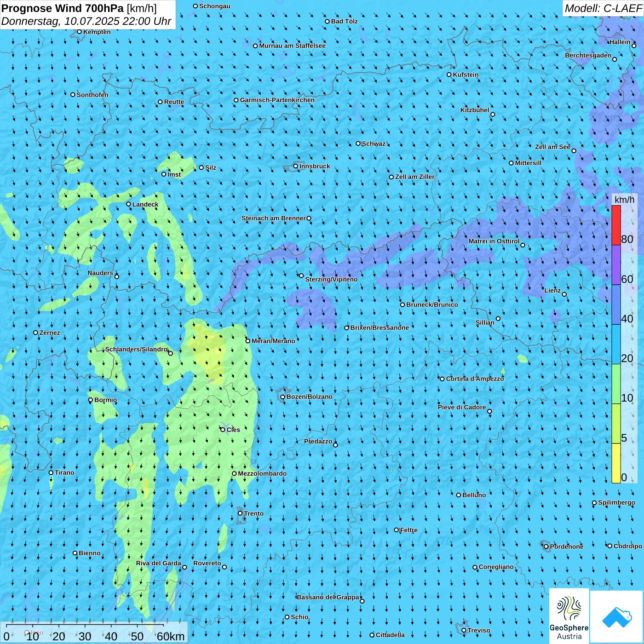
Task: Click the Treviso label
Action: coord(479,630)
